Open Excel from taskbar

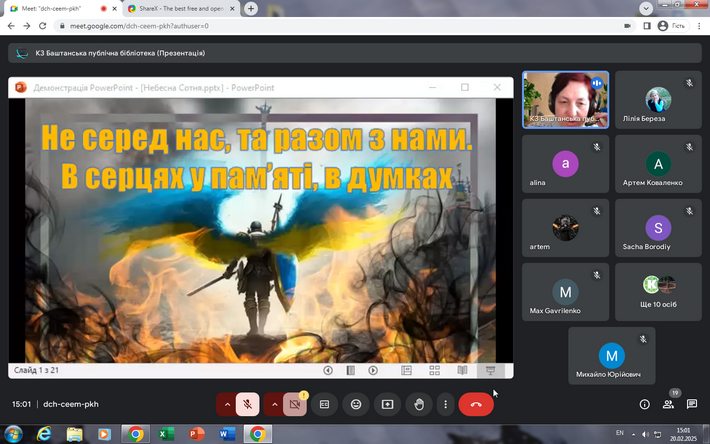click(x=166, y=434)
